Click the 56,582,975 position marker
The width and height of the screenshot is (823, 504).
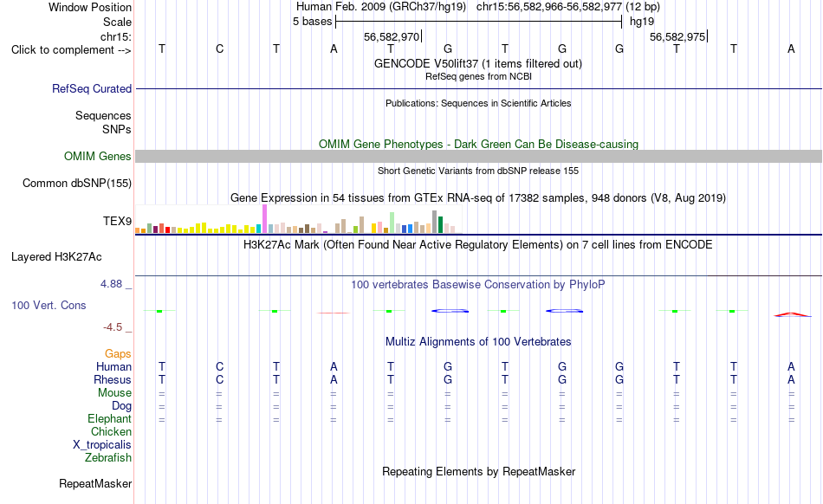pos(677,36)
